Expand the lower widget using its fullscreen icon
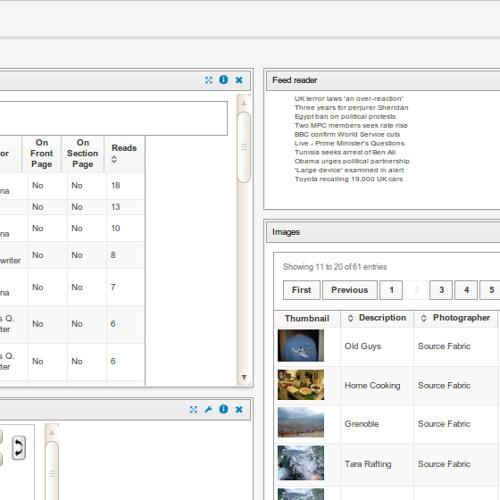 [x=193, y=409]
